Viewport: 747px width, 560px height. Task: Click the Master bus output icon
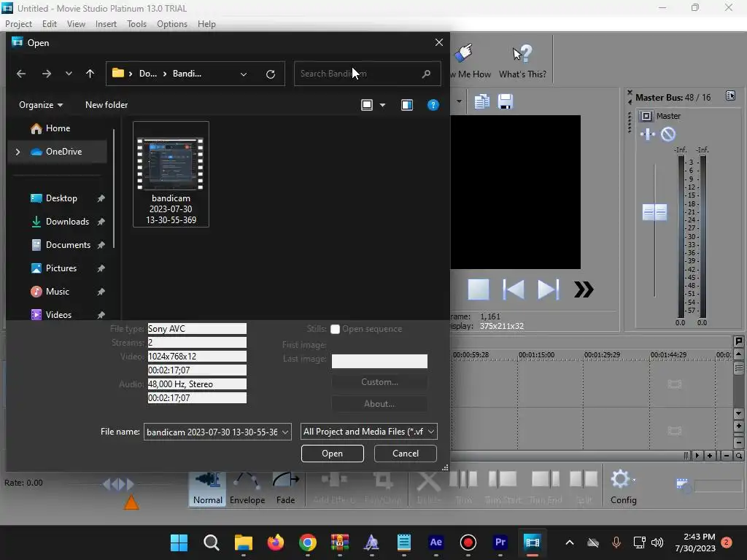point(646,116)
